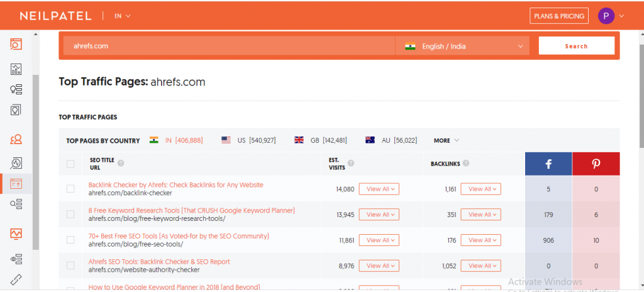
Task: Expand View All for 8,976 est. visits
Action: [x=379, y=266]
